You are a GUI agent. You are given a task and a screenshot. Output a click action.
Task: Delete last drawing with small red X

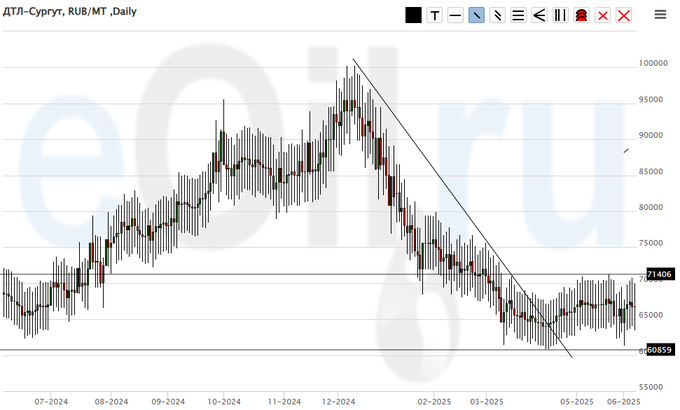602,15
